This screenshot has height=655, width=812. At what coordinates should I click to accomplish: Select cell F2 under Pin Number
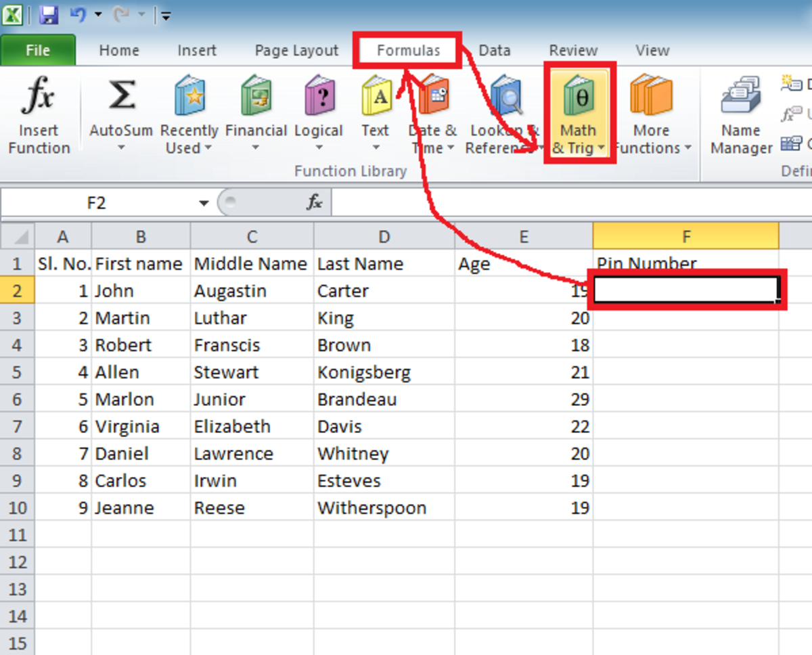click(x=685, y=291)
